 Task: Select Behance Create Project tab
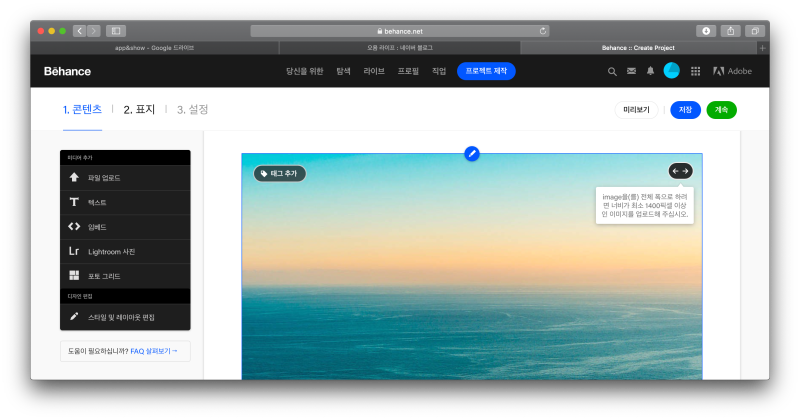[638, 48]
